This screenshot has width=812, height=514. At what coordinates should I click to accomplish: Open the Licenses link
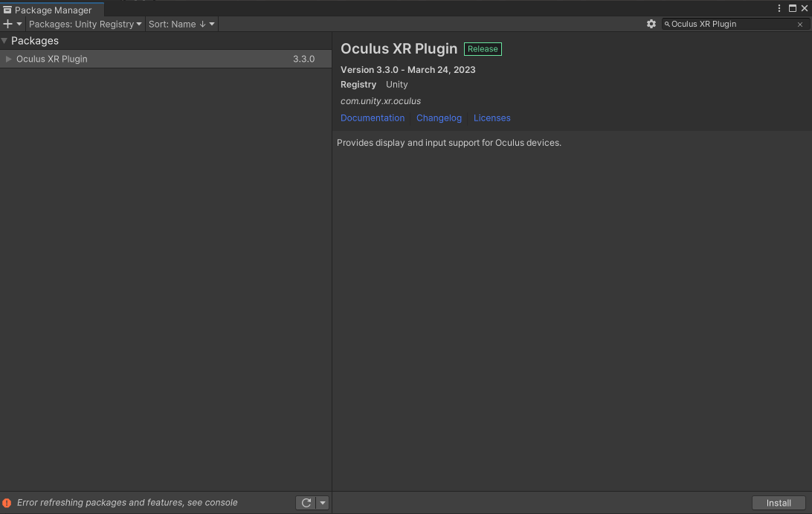click(x=492, y=118)
